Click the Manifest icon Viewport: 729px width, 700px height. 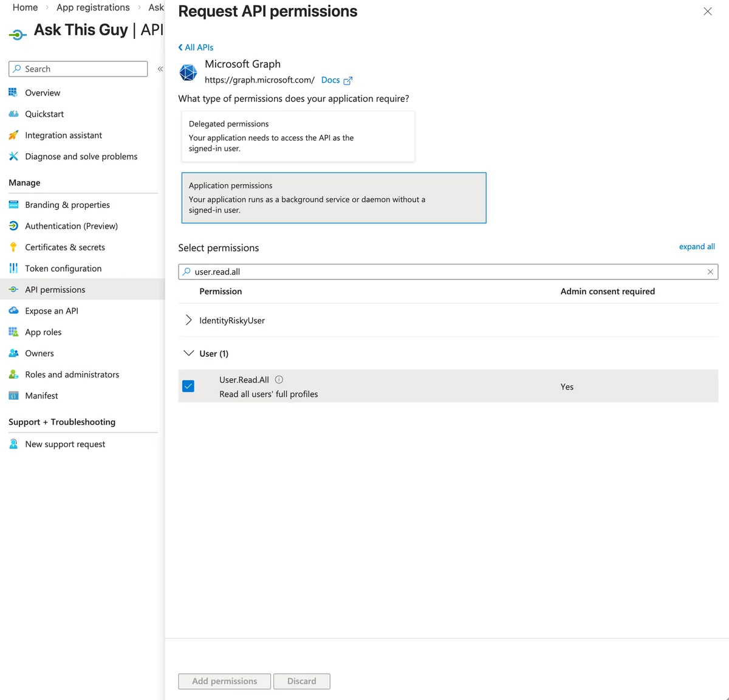[x=13, y=396]
